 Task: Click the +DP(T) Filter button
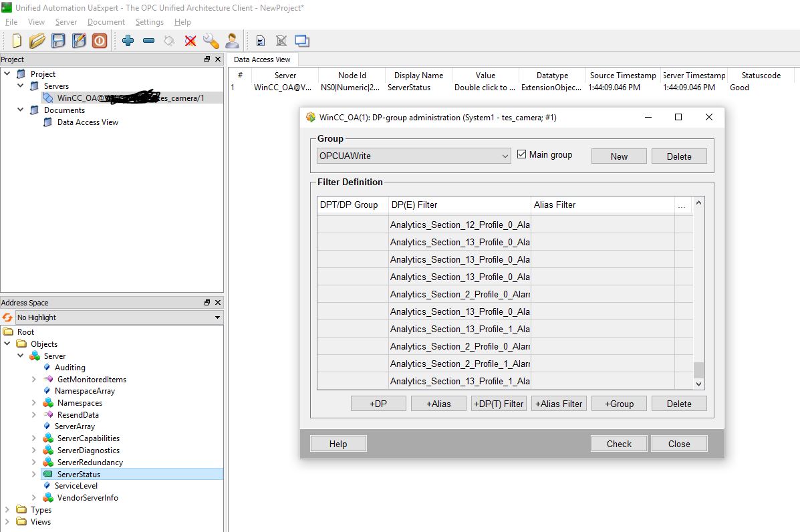499,404
